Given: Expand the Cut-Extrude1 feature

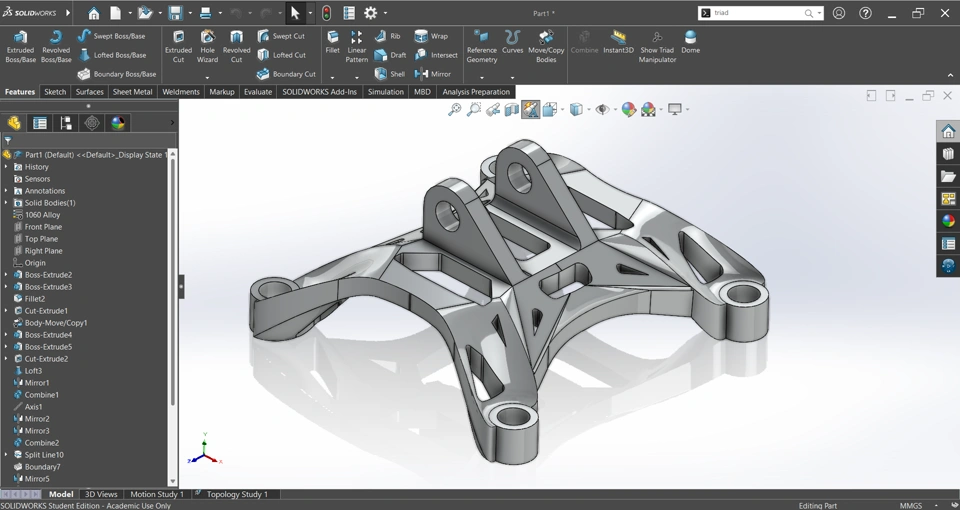Looking at the screenshot, I should point(6,311).
